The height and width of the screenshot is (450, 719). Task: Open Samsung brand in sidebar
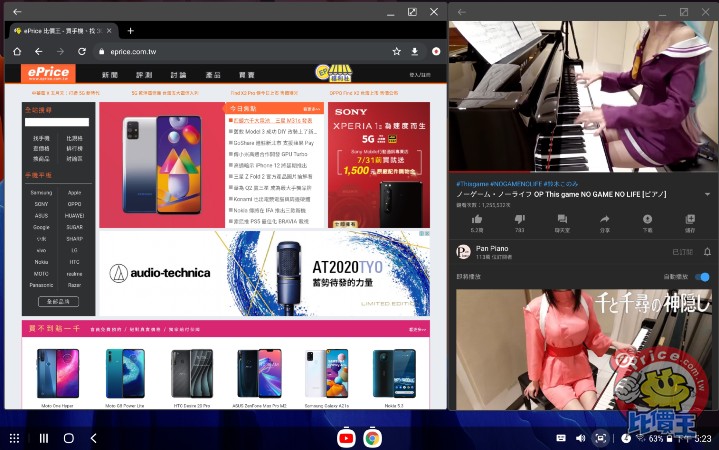[41, 193]
